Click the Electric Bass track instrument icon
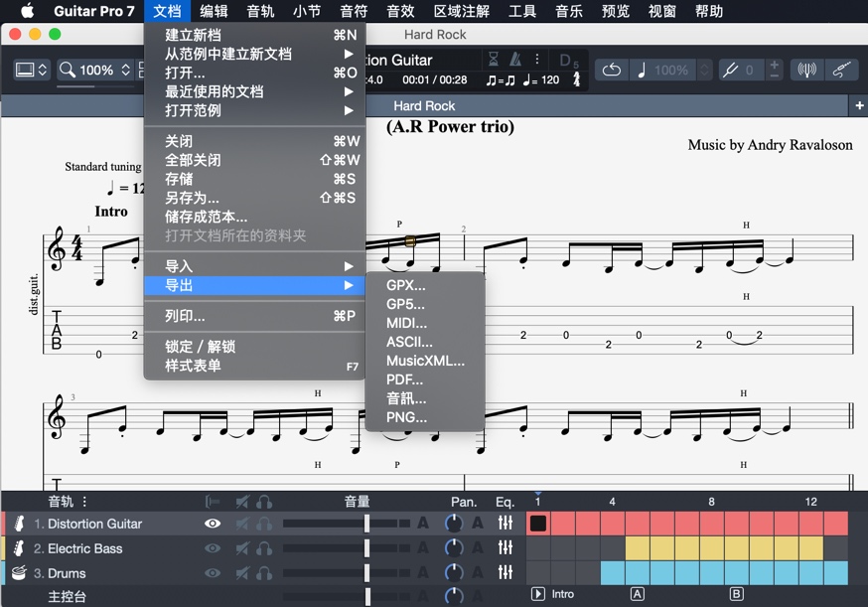The width and height of the screenshot is (868, 607). click(19, 548)
